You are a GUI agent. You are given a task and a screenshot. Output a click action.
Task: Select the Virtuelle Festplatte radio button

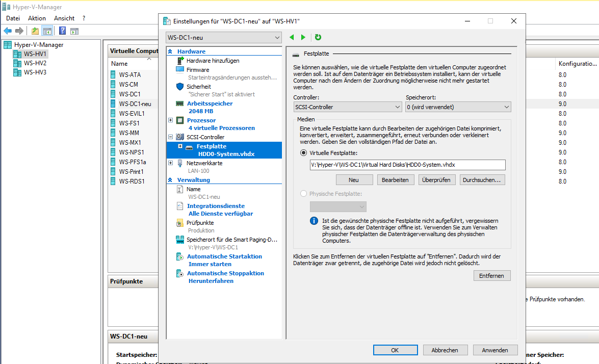click(x=304, y=153)
